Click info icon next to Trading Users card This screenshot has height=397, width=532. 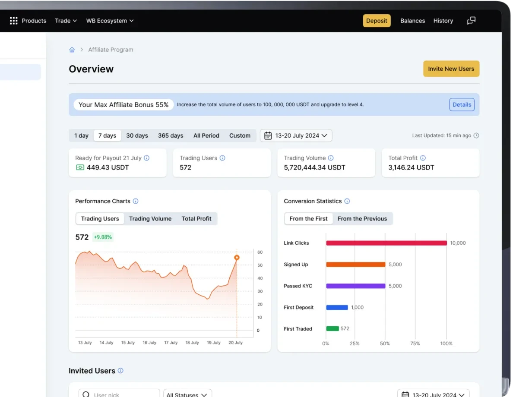[222, 158]
